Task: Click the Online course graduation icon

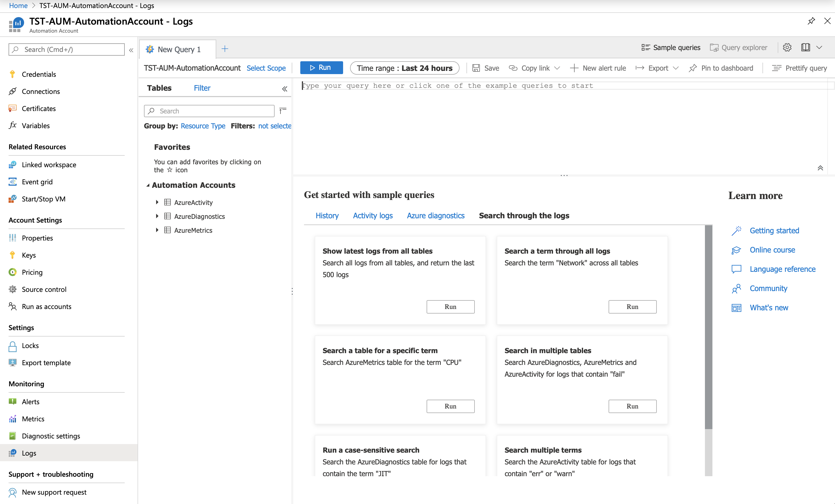Action: (x=737, y=250)
